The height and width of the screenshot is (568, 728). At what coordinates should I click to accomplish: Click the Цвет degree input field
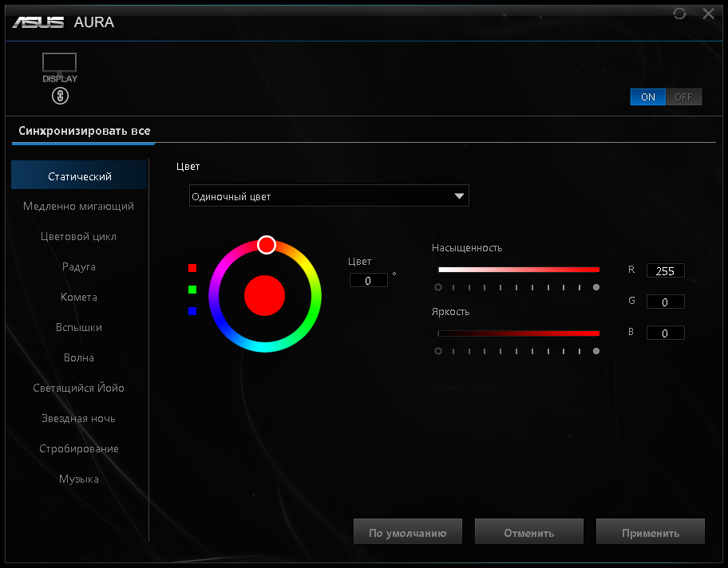point(368,280)
